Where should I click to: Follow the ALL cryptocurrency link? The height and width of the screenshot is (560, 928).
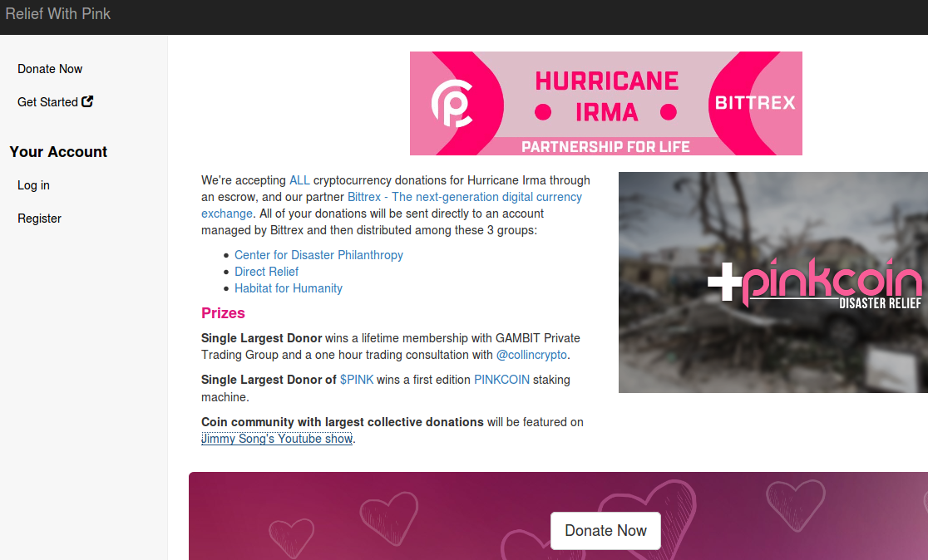coord(299,179)
